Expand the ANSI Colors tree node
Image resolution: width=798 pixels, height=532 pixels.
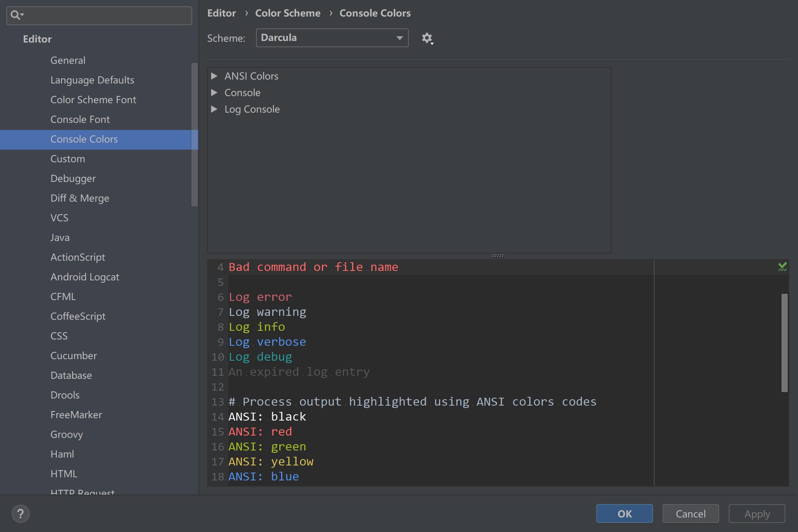click(214, 76)
